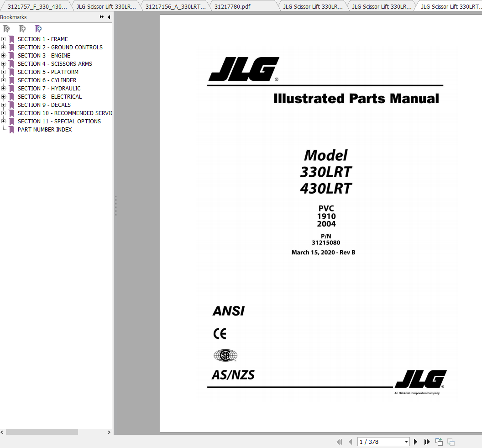Switch to the 3121757_F_330_430 tab

[x=37, y=7]
